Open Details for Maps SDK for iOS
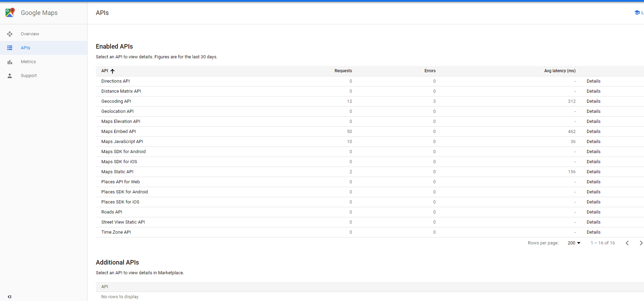The image size is (644, 301). (593, 162)
